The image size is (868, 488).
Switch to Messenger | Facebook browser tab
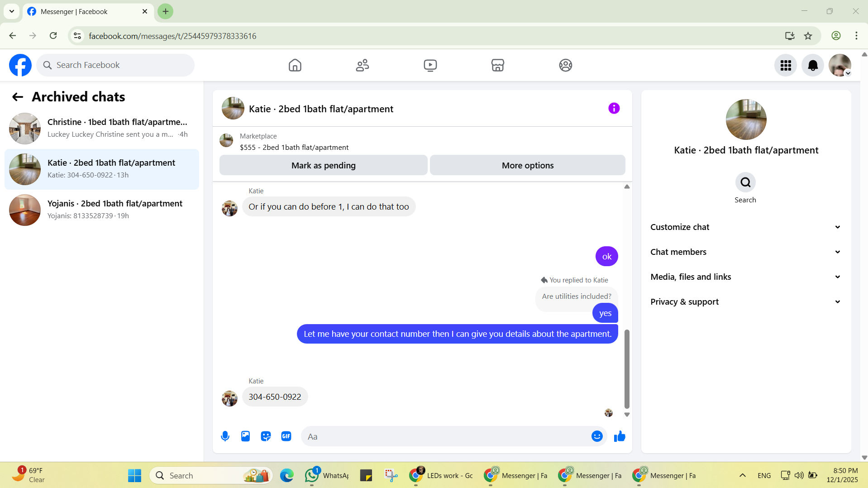88,12
